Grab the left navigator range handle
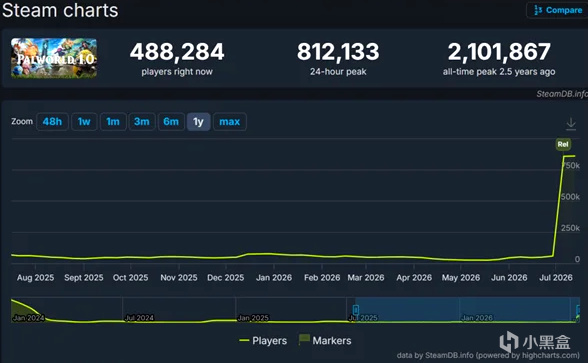Image resolution: width=588 pixels, height=363 pixels. (x=356, y=310)
